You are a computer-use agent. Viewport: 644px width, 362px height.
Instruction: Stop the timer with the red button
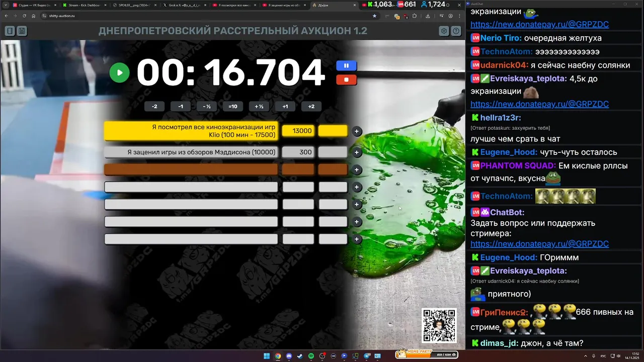coord(346,79)
